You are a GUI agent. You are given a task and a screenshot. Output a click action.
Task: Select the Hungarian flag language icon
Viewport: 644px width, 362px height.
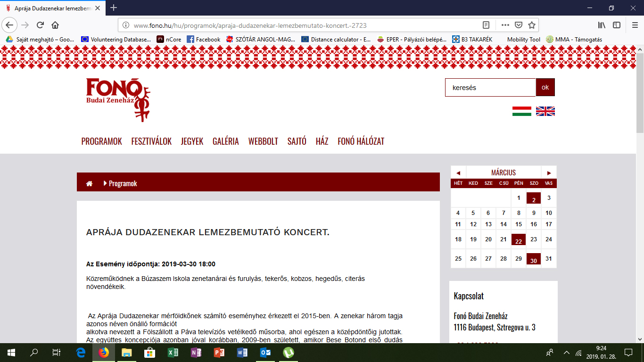(x=521, y=111)
